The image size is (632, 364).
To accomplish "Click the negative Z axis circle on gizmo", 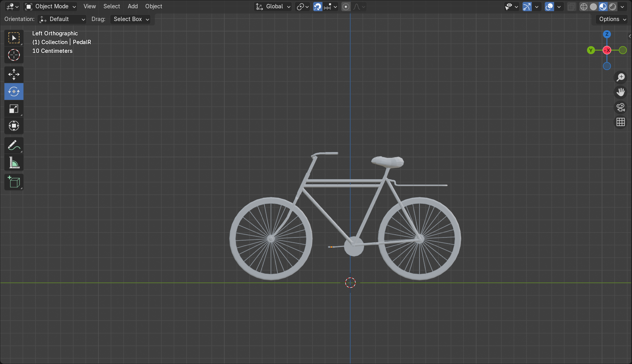I will point(607,66).
